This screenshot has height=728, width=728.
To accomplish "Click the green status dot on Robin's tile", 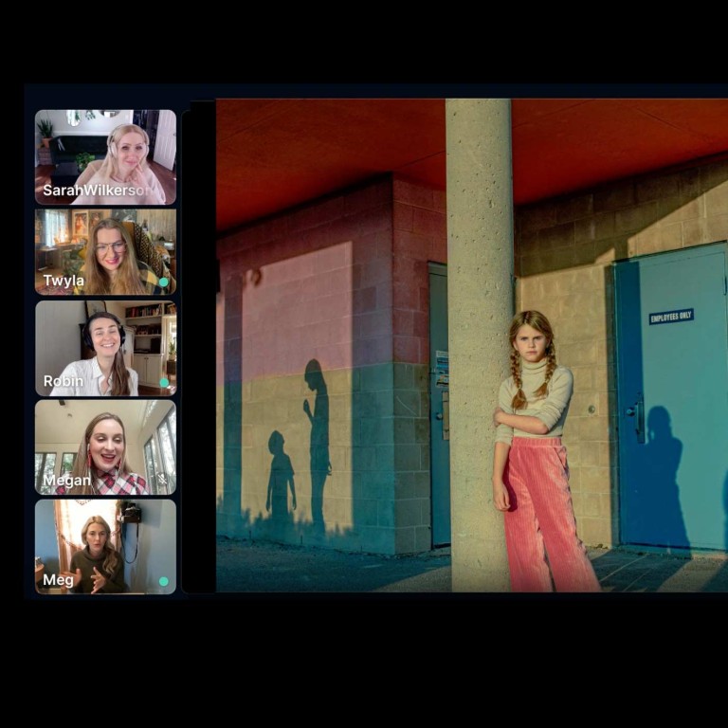I will [x=164, y=383].
